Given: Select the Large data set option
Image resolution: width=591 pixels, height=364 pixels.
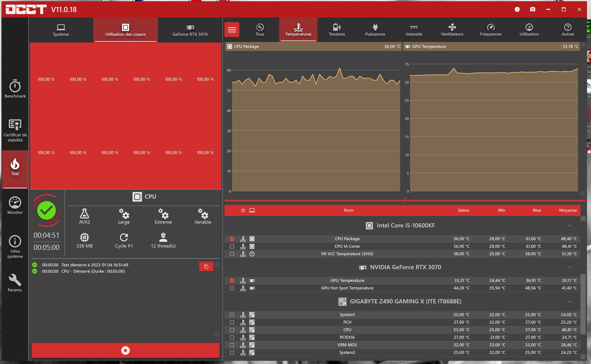Looking at the screenshot, I should click(x=124, y=216).
